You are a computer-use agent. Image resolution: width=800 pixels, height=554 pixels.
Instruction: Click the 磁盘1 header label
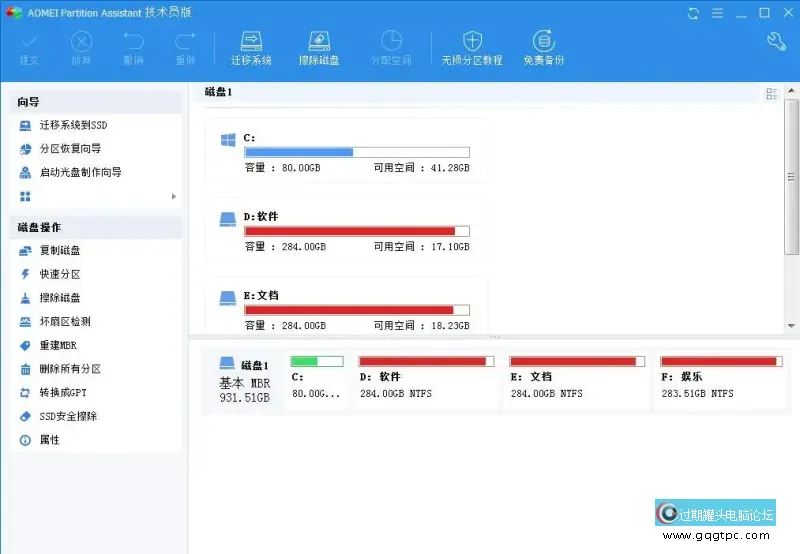(x=218, y=92)
